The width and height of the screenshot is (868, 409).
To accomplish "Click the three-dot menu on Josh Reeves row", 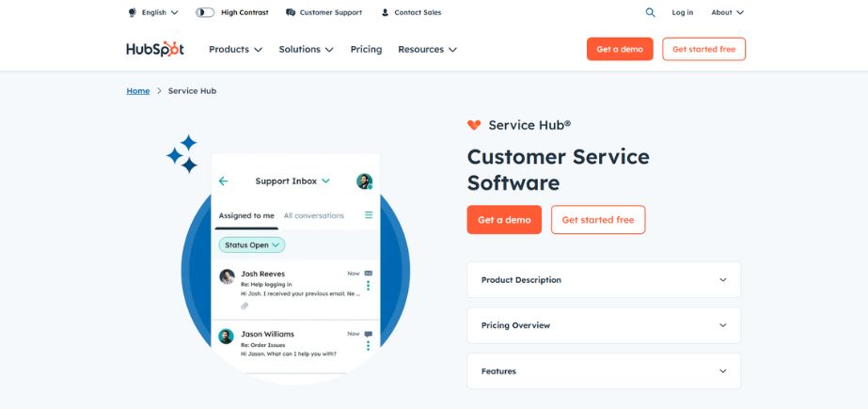I will pyautogui.click(x=368, y=286).
